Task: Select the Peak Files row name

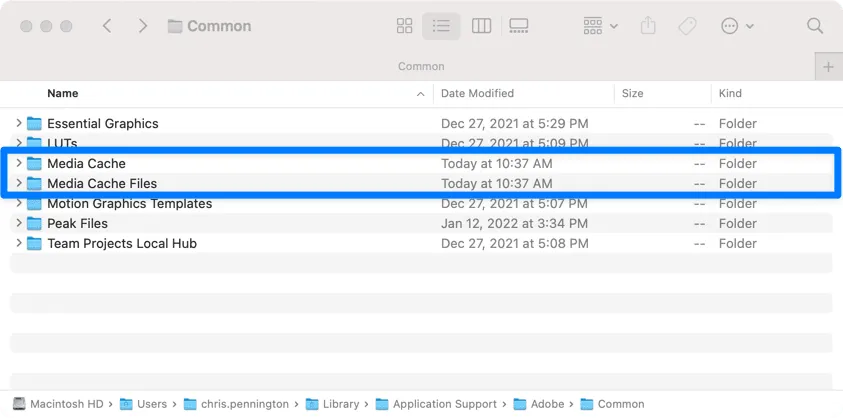Action: (77, 223)
